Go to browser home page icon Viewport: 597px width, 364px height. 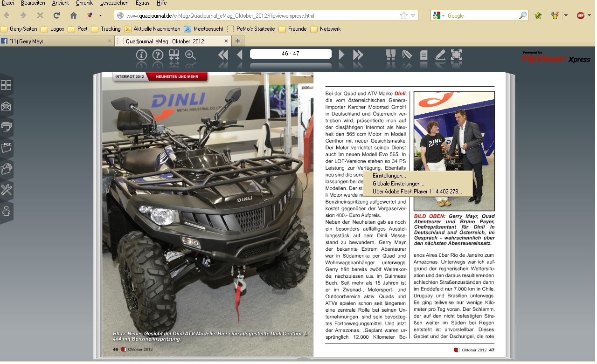73,15
